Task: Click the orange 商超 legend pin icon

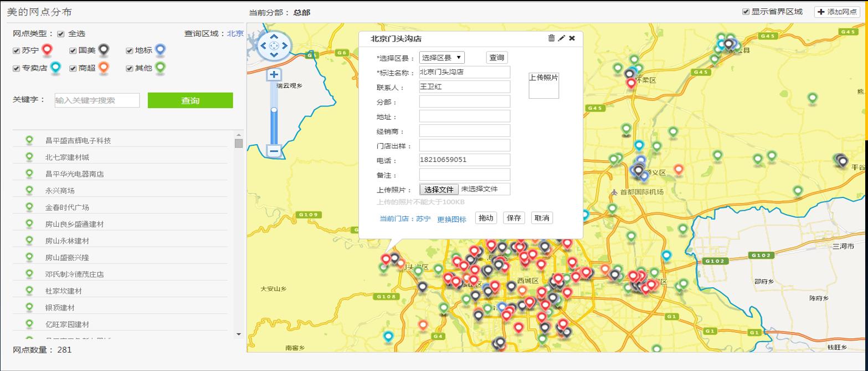Action: pos(103,68)
